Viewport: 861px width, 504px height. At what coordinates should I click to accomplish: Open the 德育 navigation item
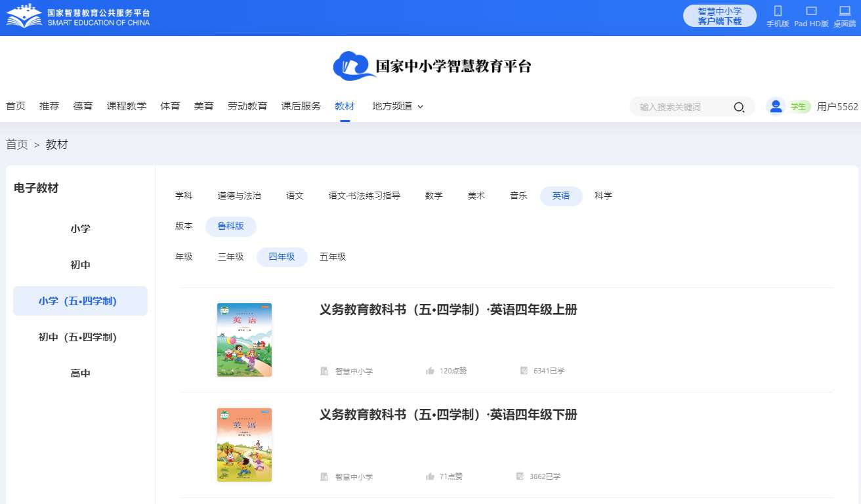83,106
